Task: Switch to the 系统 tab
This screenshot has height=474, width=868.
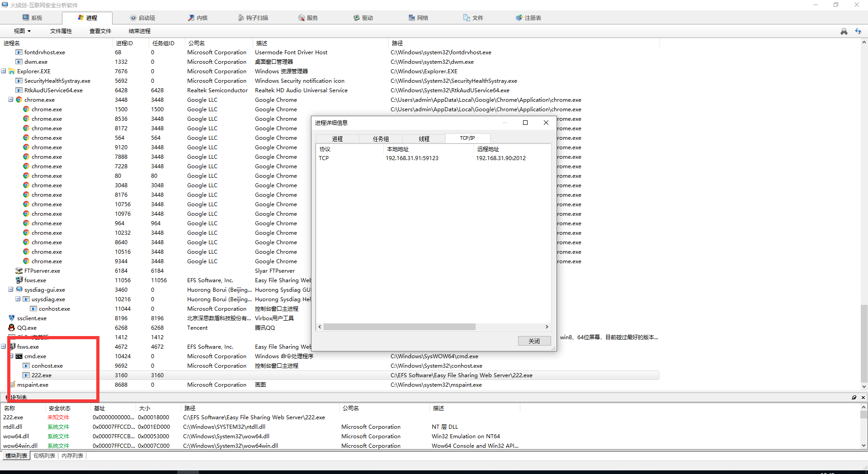Action: pyautogui.click(x=33, y=18)
